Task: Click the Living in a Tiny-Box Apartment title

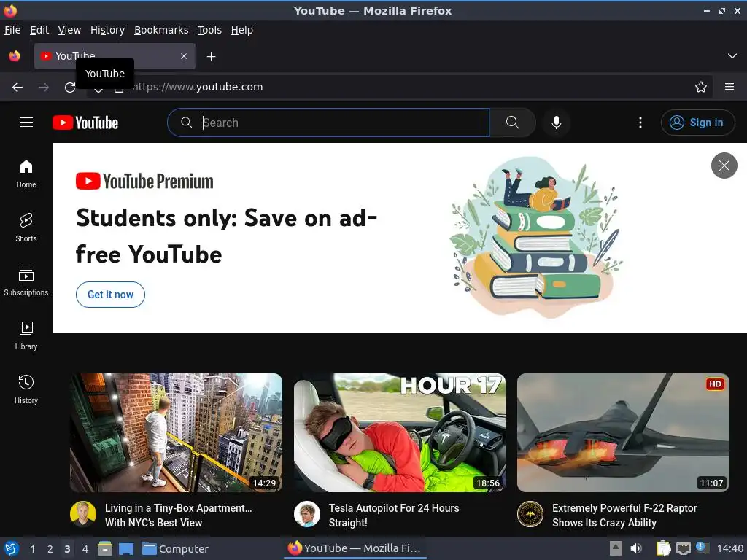Action: (179, 516)
